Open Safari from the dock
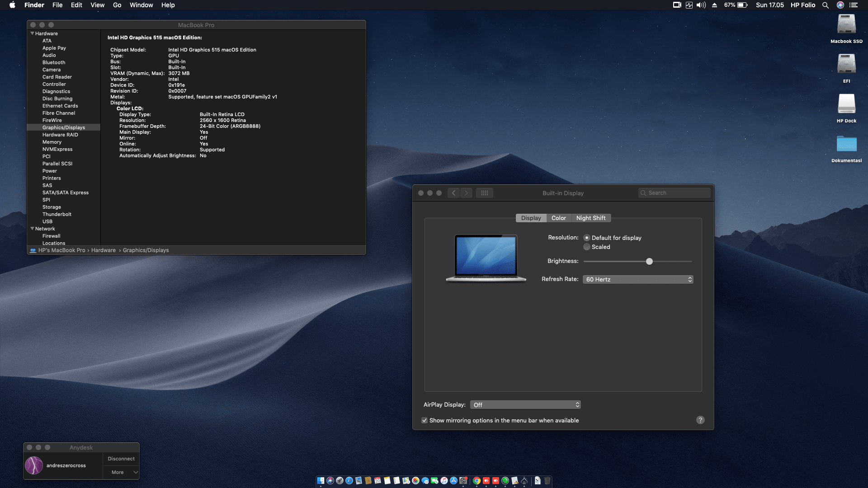Image resolution: width=868 pixels, height=488 pixels. (349, 480)
